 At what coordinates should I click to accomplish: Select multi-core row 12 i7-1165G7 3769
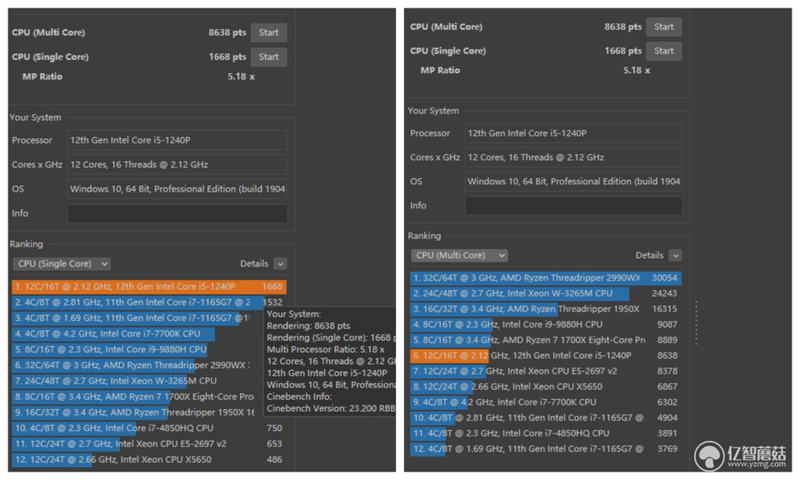546,449
